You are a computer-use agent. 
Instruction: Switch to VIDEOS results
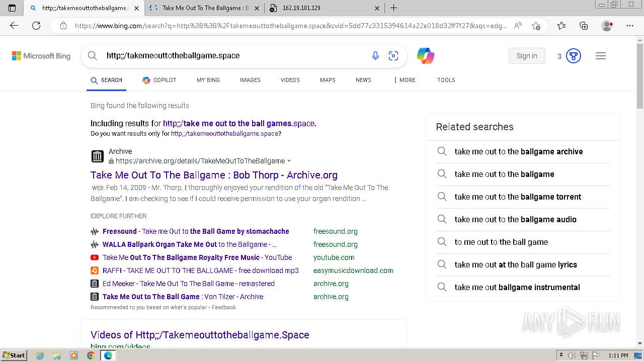click(x=290, y=80)
